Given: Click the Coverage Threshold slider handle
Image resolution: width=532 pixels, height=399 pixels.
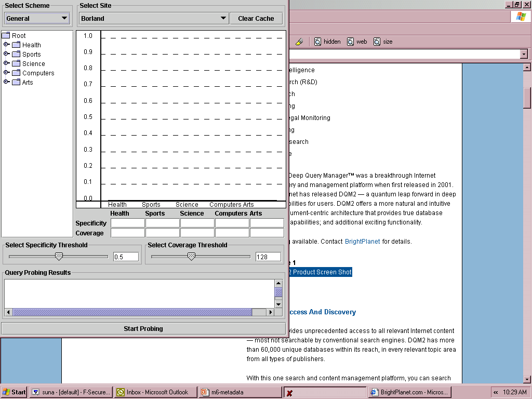Looking at the screenshot, I should pos(191,256).
